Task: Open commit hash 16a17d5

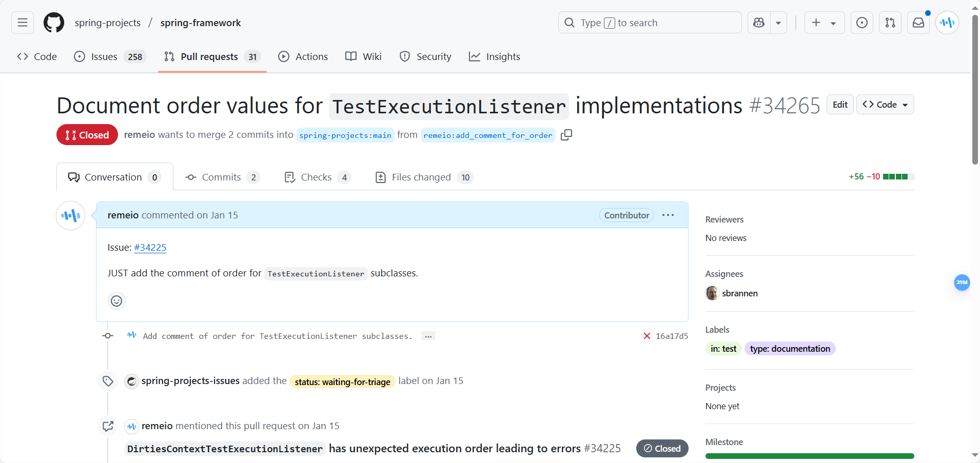Action: pos(672,336)
